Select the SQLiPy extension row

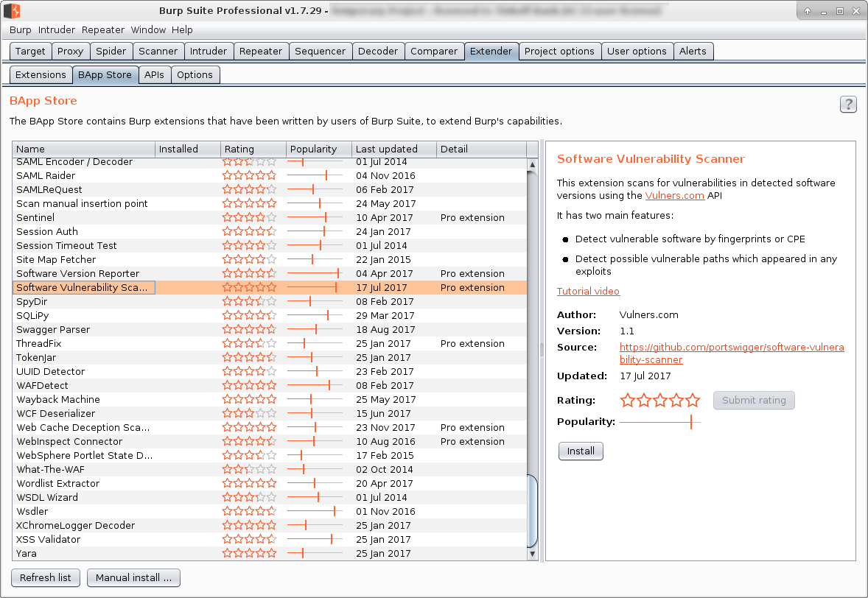(270, 315)
